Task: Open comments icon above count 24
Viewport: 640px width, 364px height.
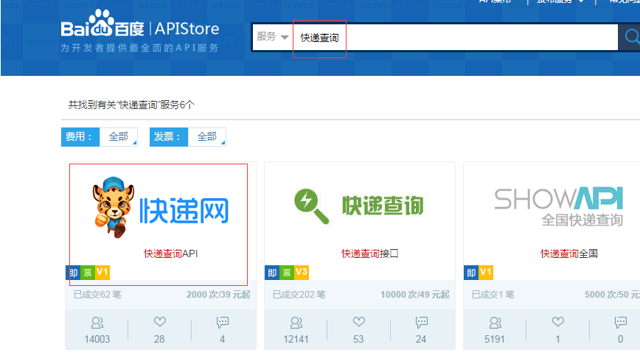Action: 422,323
